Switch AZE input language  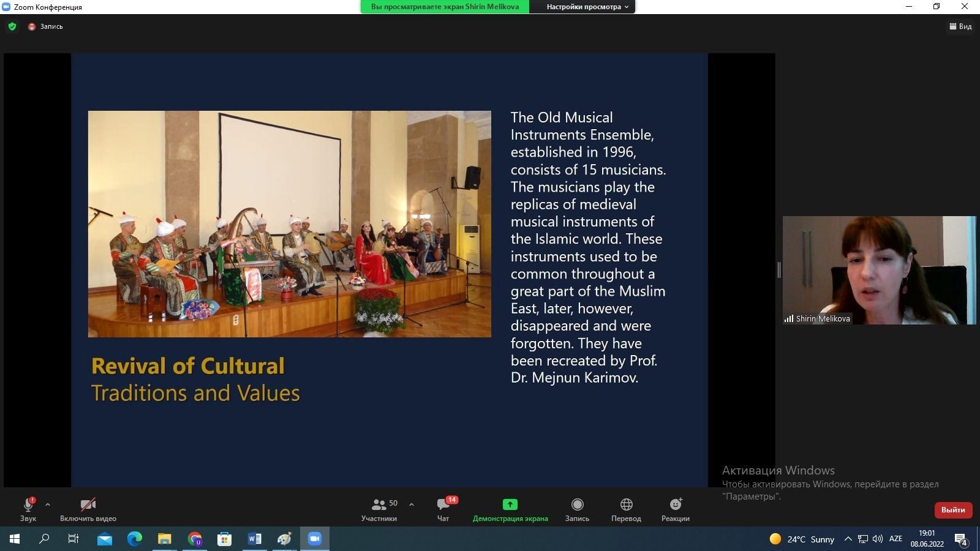pyautogui.click(x=896, y=539)
